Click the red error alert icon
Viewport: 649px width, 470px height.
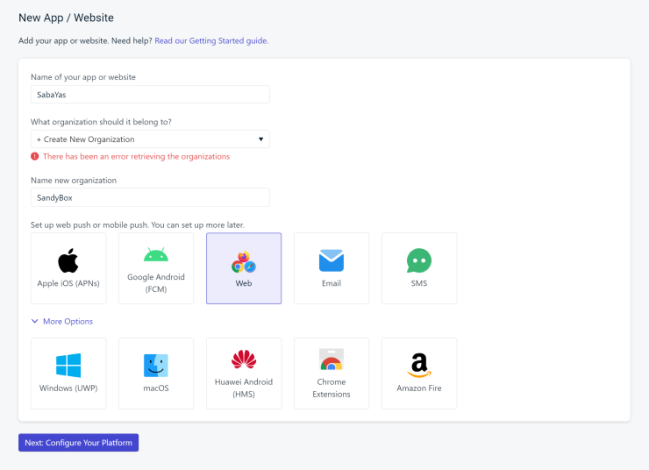pyautogui.click(x=35, y=156)
